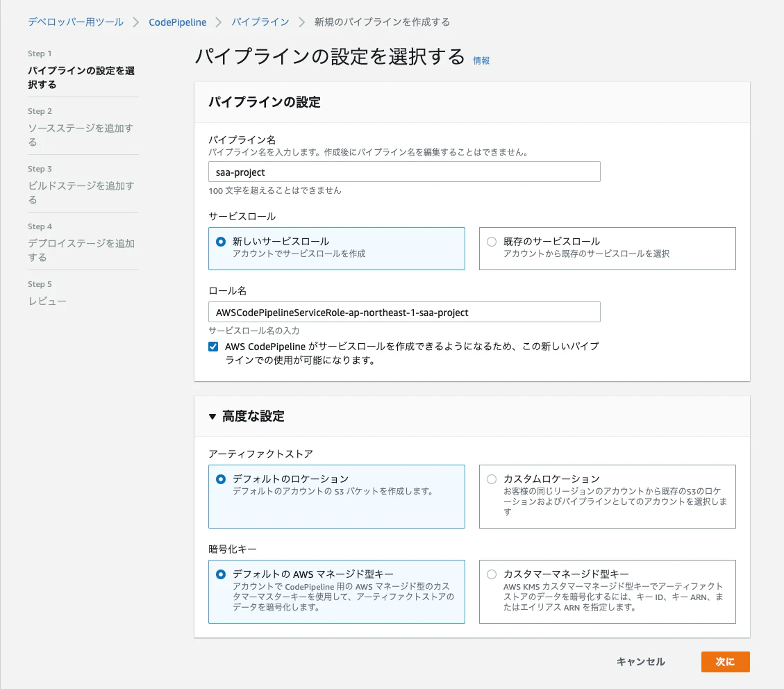784x689 pixels.
Task: Click the サービスロール名の入力 hint text
Action: [x=254, y=331]
